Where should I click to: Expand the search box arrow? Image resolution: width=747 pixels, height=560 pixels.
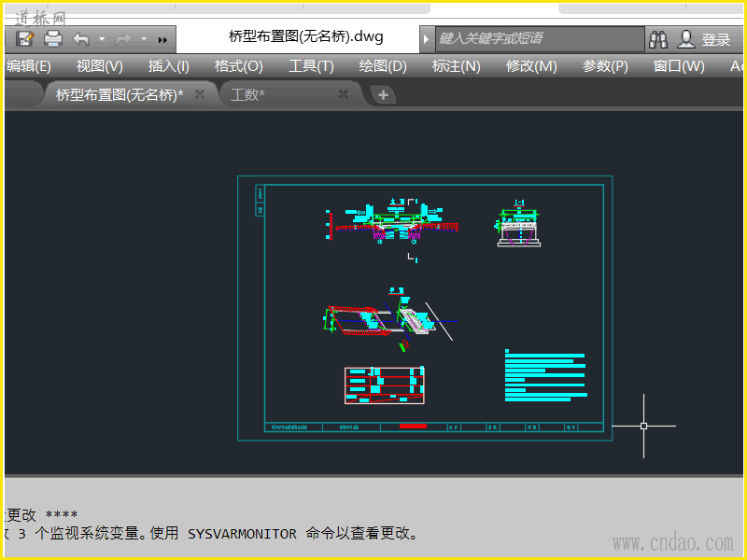click(x=426, y=39)
